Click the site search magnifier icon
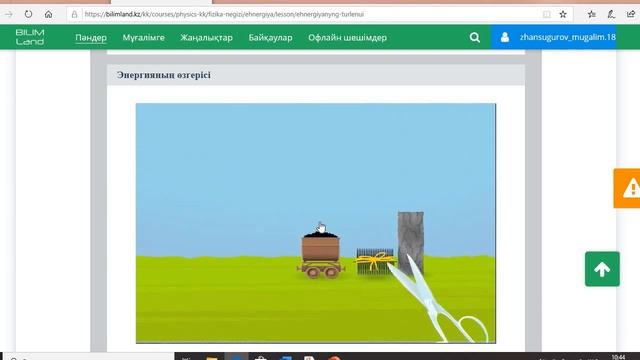This screenshot has width=640, height=360. point(475,38)
